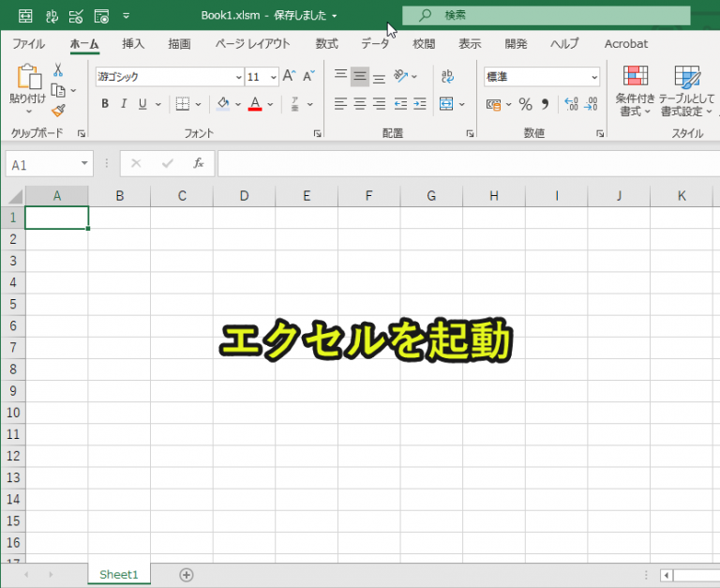
Task: Open the 数式 ribbon tab
Action: tap(326, 43)
